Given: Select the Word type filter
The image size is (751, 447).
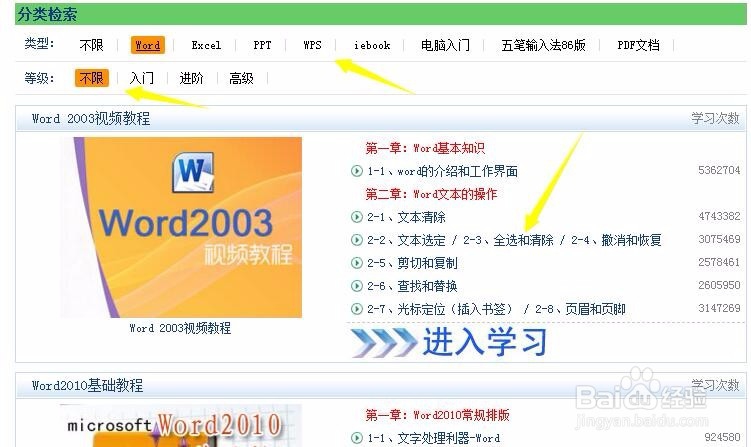Looking at the screenshot, I should coord(148,45).
